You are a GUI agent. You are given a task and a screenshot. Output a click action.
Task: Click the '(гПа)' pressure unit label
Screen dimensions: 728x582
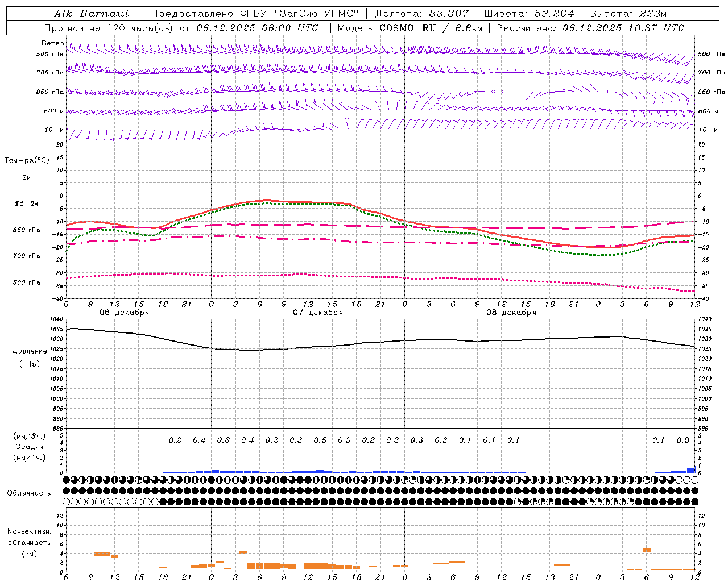[30, 364]
